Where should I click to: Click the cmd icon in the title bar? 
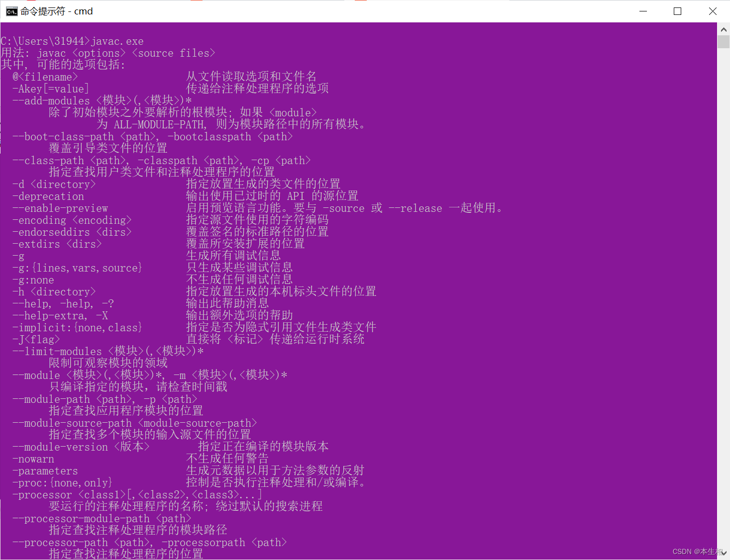coord(11,11)
